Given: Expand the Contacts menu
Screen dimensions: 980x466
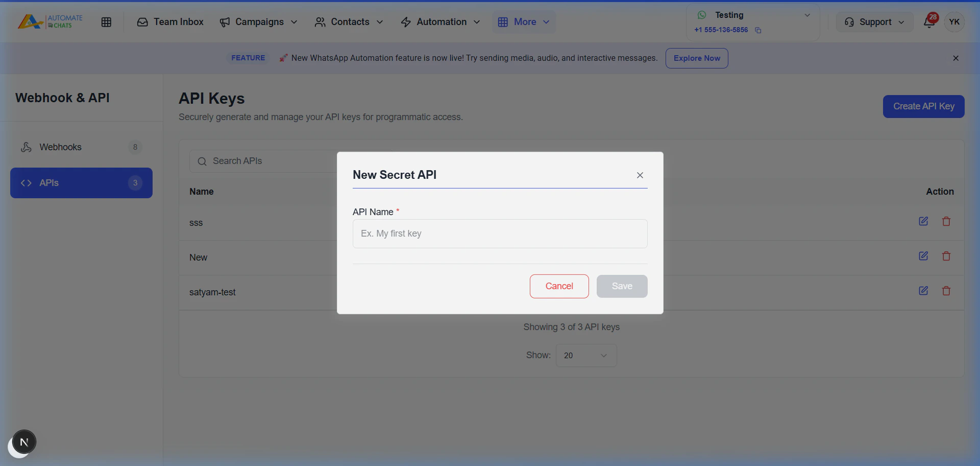Looking at the screenshot, I should (349, 22).
